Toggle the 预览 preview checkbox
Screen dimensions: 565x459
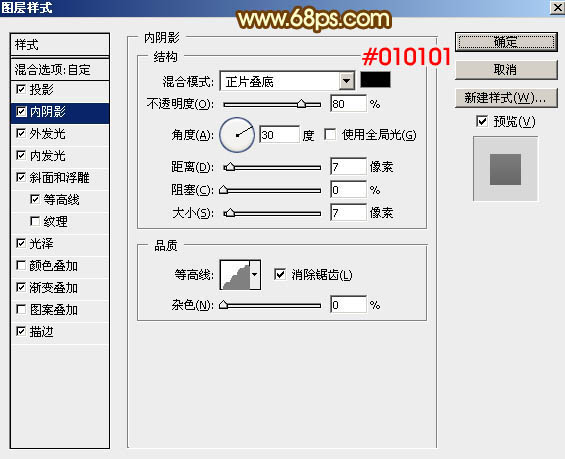click(x=482, y=121)
